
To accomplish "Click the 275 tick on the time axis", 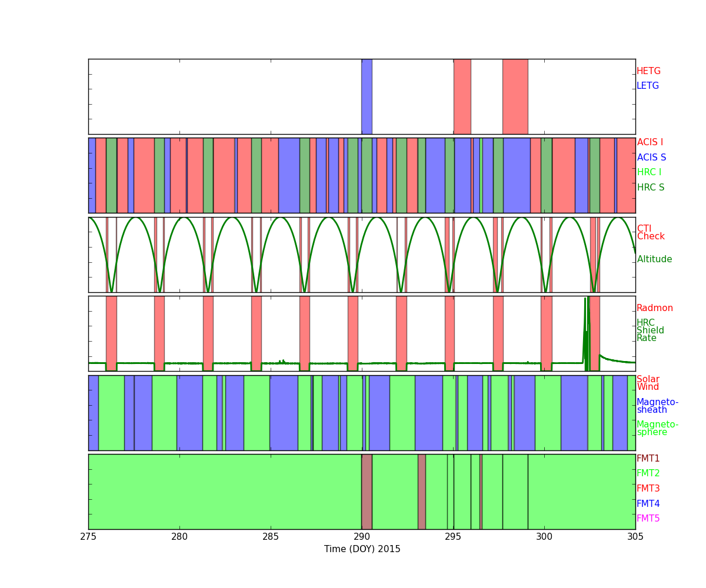I will (x=88, y=536).
